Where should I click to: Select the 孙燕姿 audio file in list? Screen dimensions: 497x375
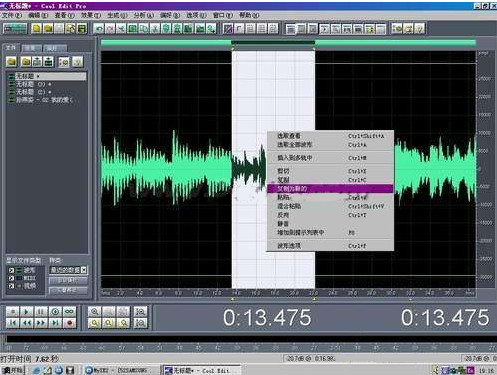click(47, 100)
